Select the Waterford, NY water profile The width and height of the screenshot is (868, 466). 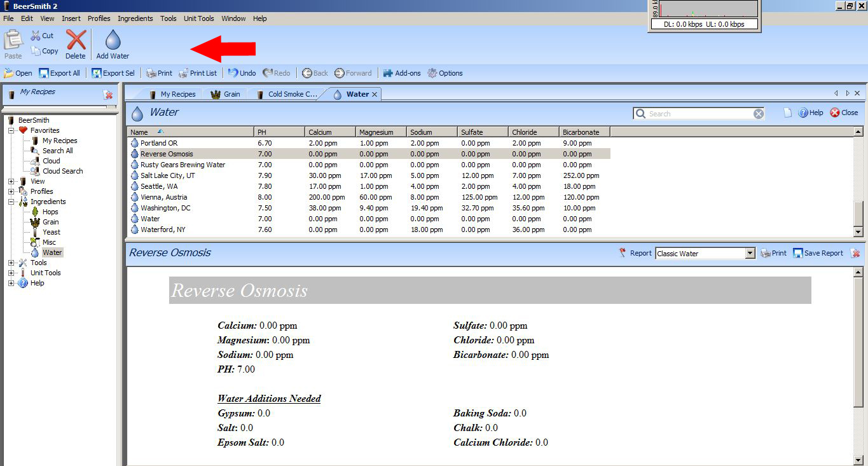pos(369,230)
